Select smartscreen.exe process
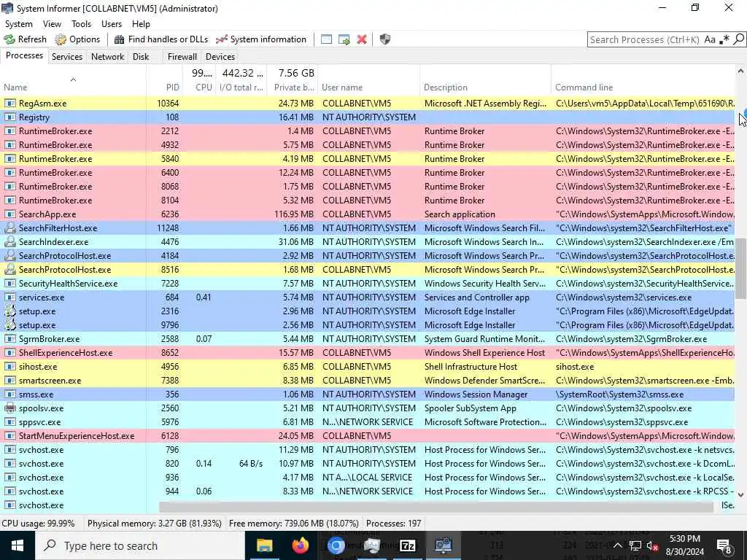The height and width of the screenshot is (560, 747). click(x=368, y=381)
